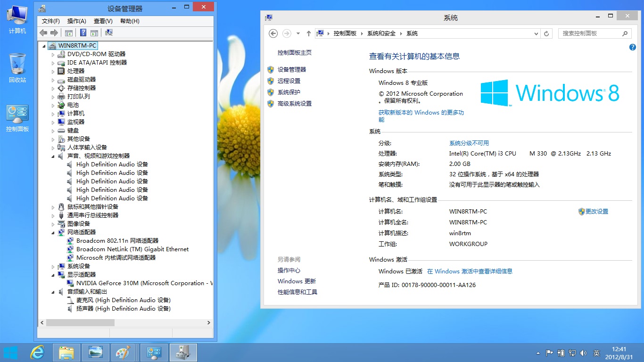Click 控制面板主页 link

coord(295,53)
